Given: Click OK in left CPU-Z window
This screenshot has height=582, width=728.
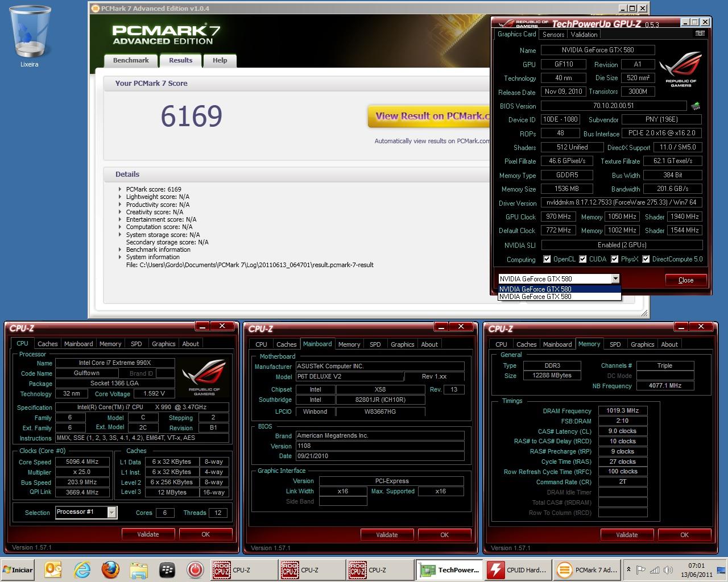Looking at the screenshot, I should point(205,534).
